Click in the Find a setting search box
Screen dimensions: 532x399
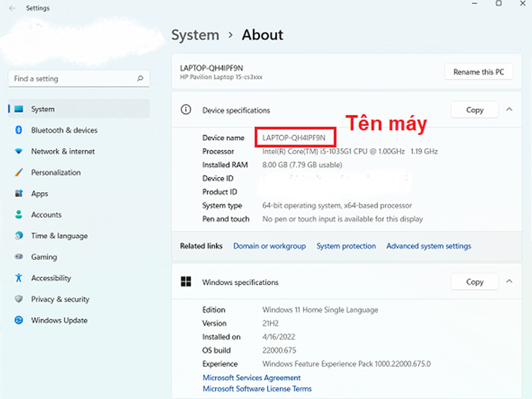point(72,78)
